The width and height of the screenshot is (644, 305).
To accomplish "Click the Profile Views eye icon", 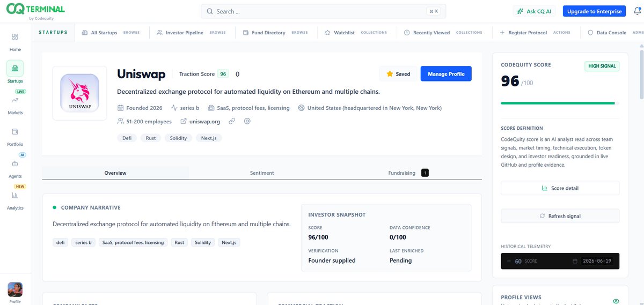I will tap(616, 301).
